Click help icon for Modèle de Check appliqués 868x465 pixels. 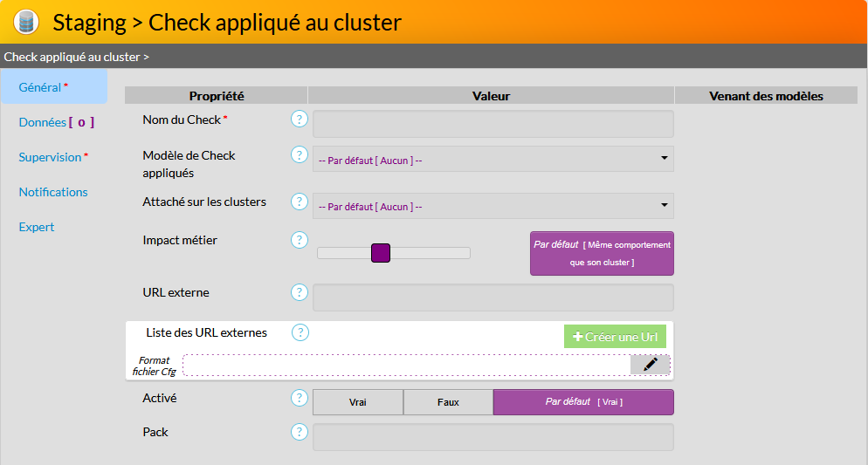click(300, 154)
